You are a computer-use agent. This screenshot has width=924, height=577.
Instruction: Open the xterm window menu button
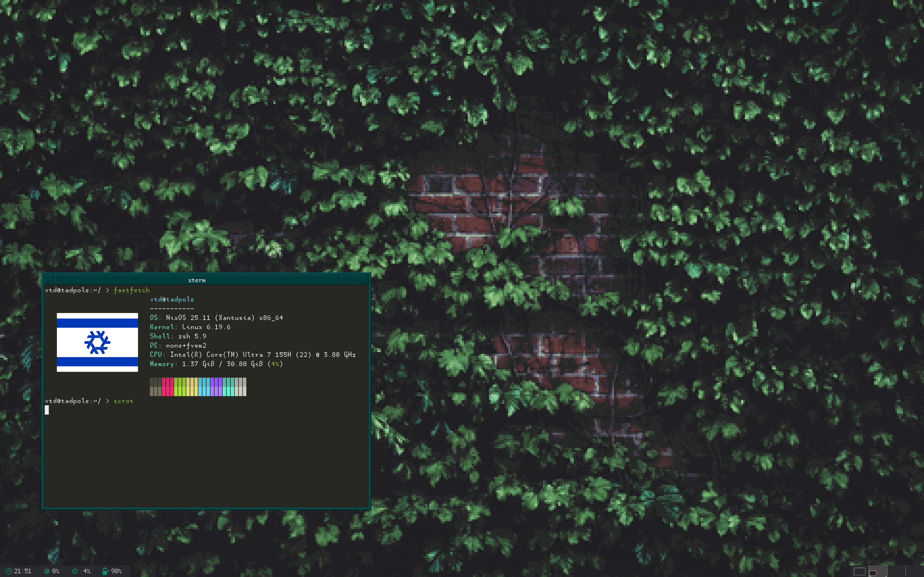(49, 280)
